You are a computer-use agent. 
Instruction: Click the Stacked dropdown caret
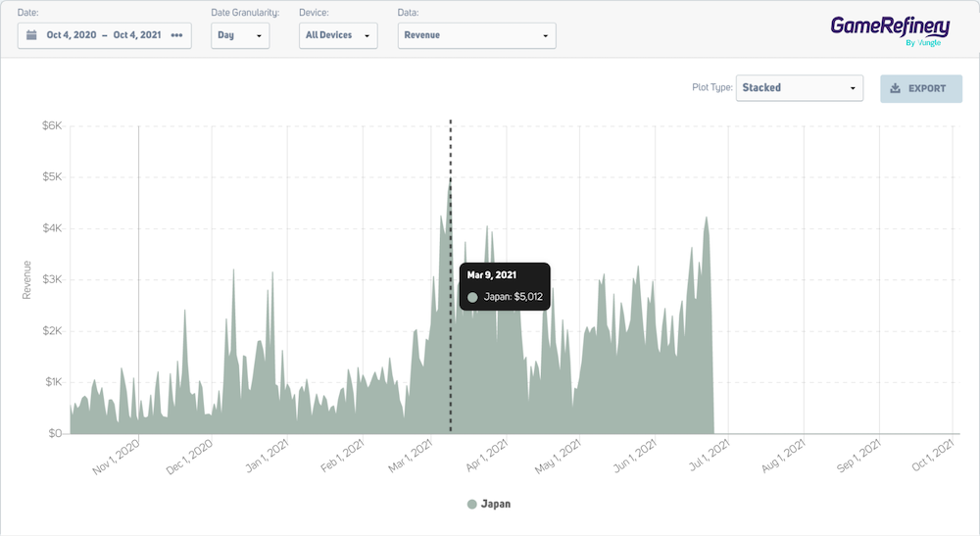(x=853, y=88)
